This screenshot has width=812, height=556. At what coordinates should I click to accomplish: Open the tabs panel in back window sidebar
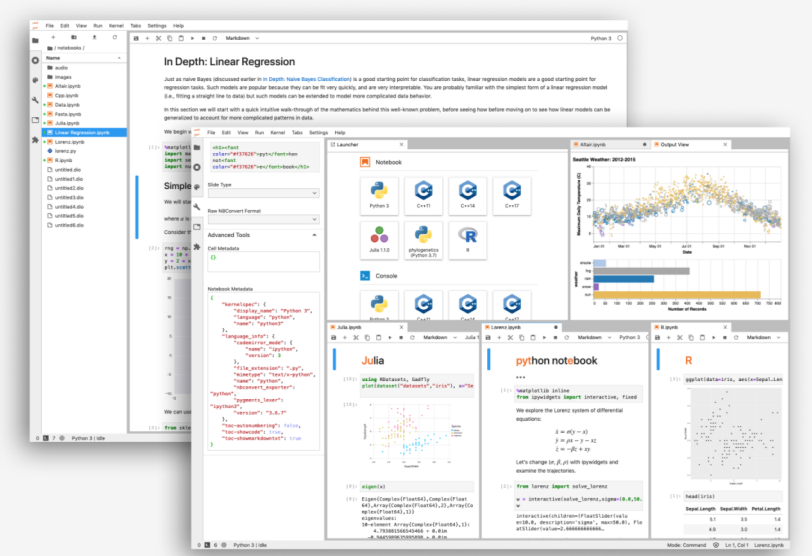tap(35, 120)
